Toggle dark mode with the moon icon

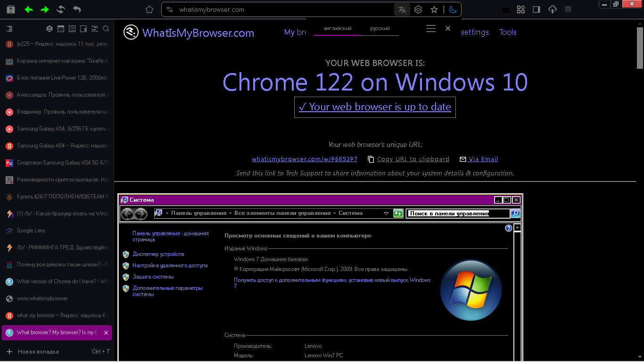pyautogui.click(x=453, y=9)
